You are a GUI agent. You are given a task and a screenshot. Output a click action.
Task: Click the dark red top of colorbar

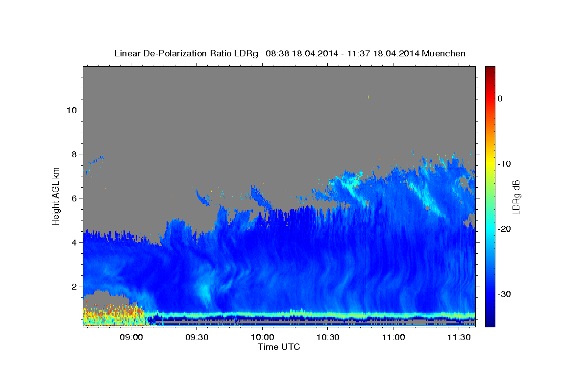pyautogui.click(x=490, y=71)
